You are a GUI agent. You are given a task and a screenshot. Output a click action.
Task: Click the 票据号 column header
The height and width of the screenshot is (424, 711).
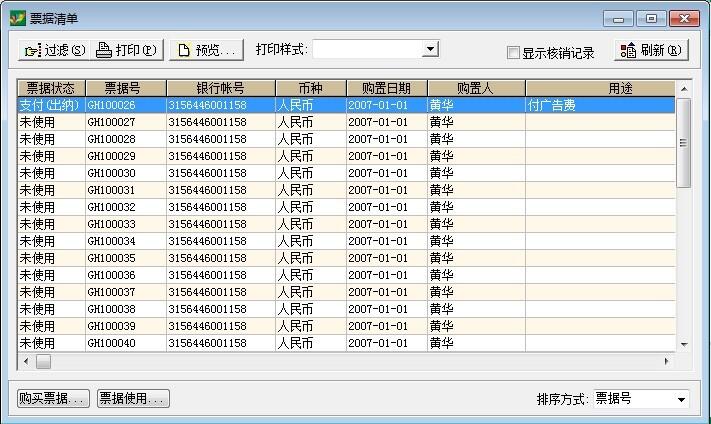[125, 88]
